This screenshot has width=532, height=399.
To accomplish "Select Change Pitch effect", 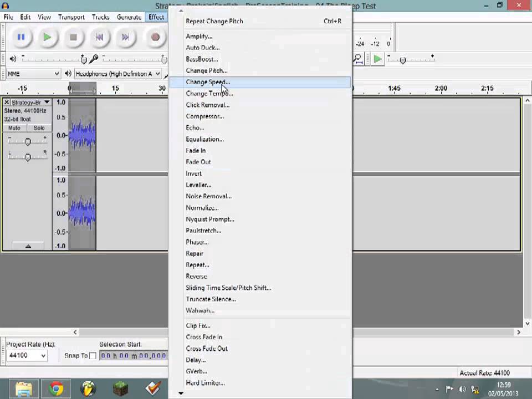I will [260, 70].
